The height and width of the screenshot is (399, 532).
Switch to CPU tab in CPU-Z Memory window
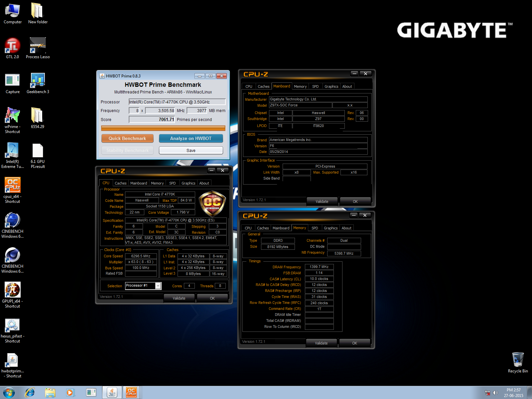(x=248, y=228)
